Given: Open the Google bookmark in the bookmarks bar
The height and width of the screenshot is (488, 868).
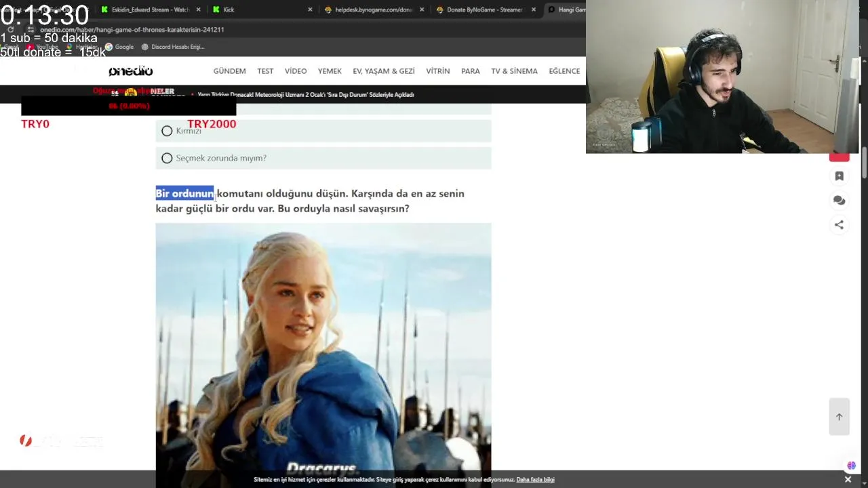Looking at the screenshot, I should [119, 47].
